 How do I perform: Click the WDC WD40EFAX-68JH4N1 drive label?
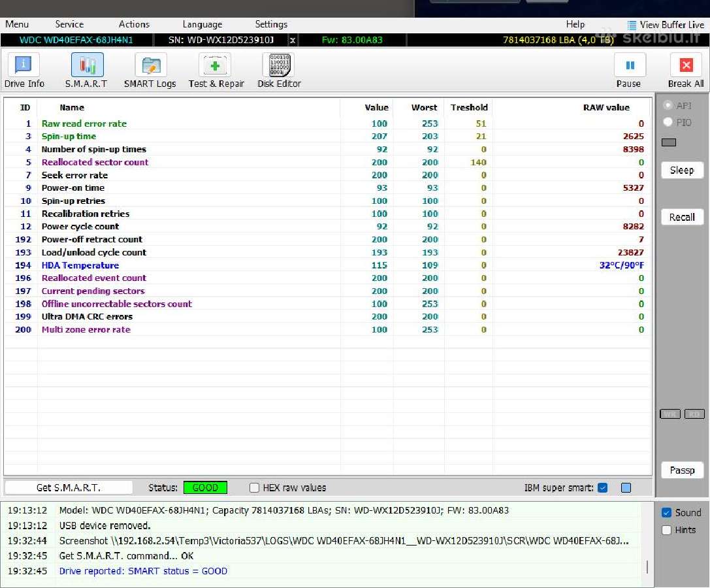tap(76, 40)
